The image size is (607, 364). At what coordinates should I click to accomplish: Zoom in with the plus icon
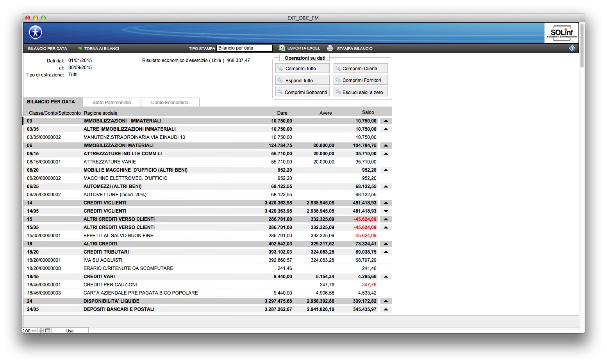point(41,330)
